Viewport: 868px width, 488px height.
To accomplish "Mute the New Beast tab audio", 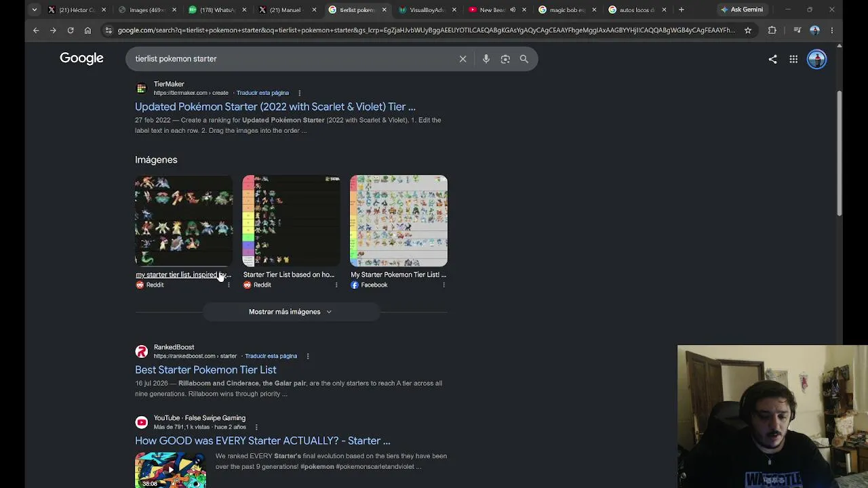I will 513,9.
